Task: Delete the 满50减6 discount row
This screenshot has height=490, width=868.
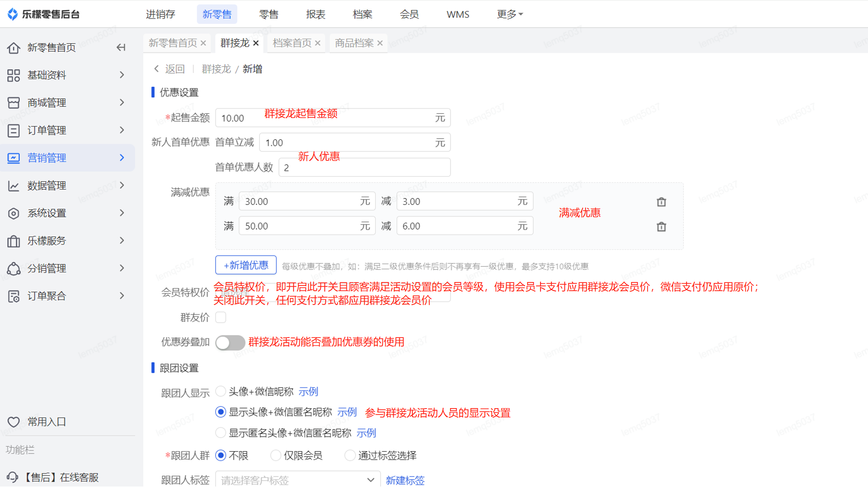Action: (661, 227)
